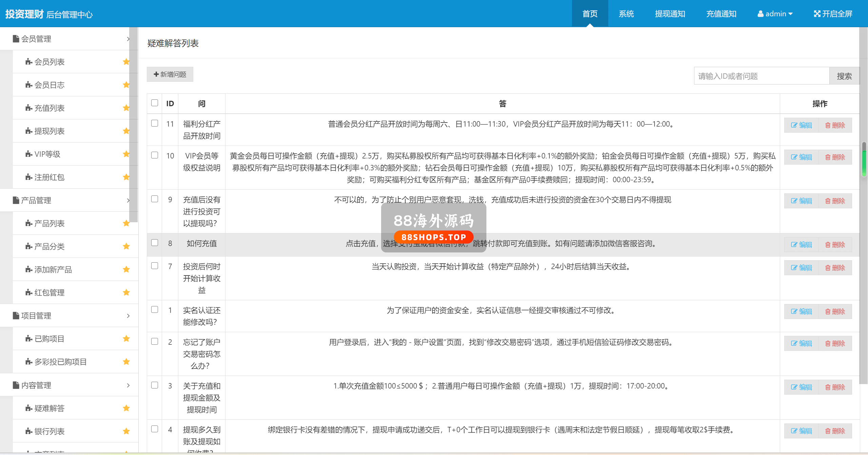Viewport: 868px width, 455px height.
Task: Click the puzzle icon for 充值列表
Action: [x=29, y=108]
